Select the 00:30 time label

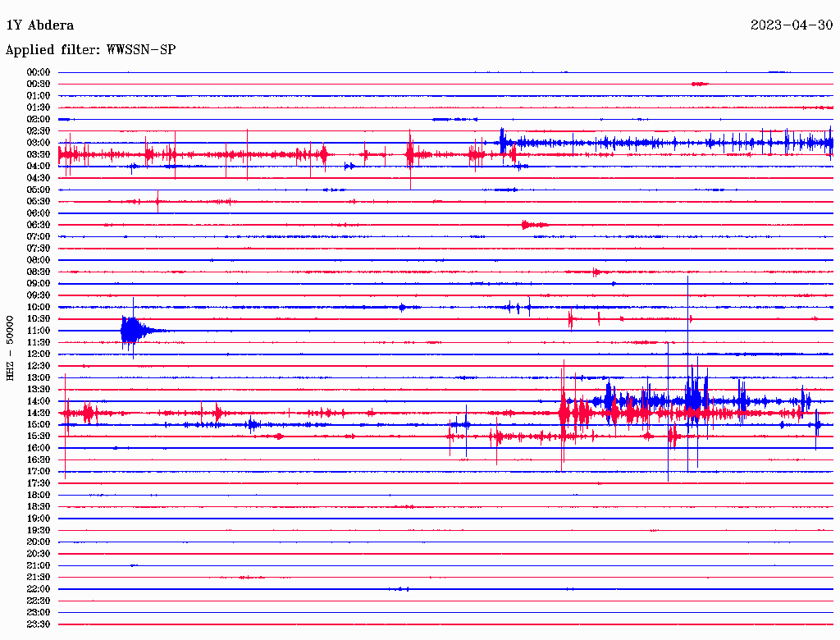(39, 85)
